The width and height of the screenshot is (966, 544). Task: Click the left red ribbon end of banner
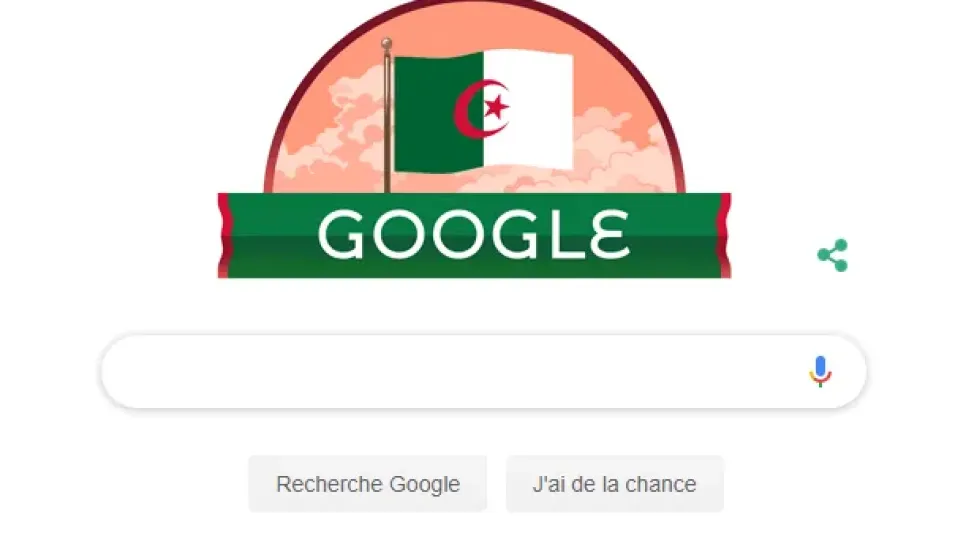click(x=225, y=235)
